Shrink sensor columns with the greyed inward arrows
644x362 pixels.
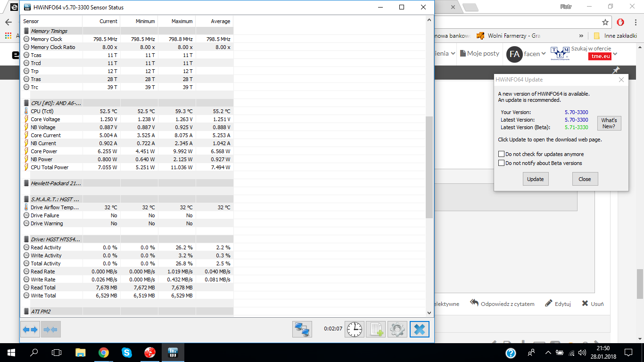(51, 329)
